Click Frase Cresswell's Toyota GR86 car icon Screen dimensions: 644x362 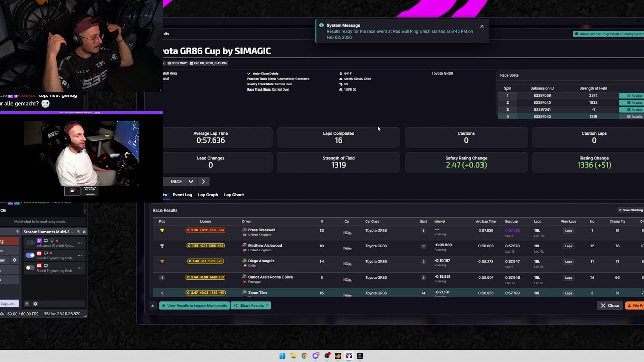tap(347, 233)
